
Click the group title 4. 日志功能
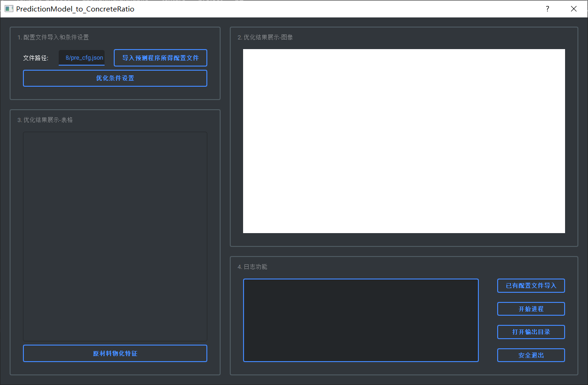click(x=252, y=267)
